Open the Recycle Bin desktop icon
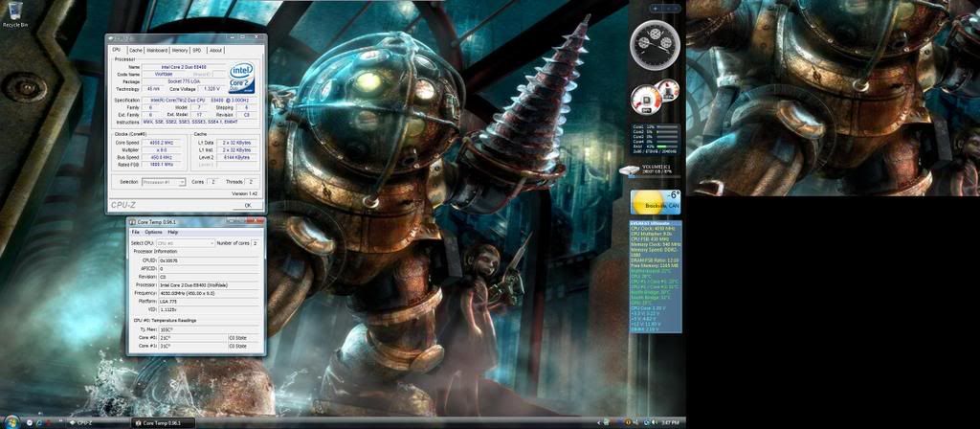980x429 pixels. click(x=15, y=14)
